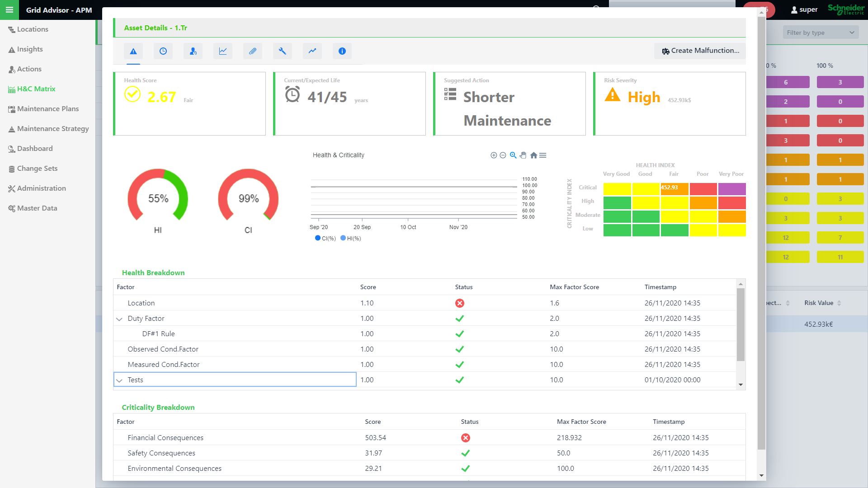Activate the zoom tool on Health & Criticality chart
The height and width of the screenshot is (488, 868).
pos(513,155)
